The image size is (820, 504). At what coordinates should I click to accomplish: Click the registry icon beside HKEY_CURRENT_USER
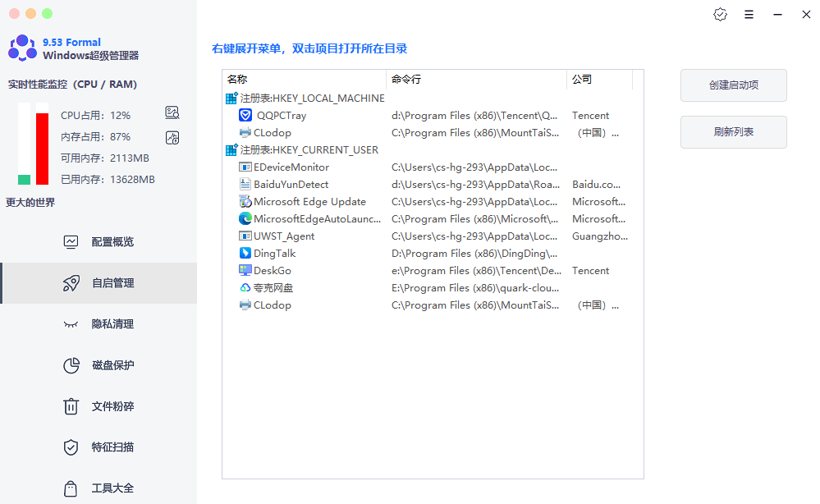click(x=231, y=149)
